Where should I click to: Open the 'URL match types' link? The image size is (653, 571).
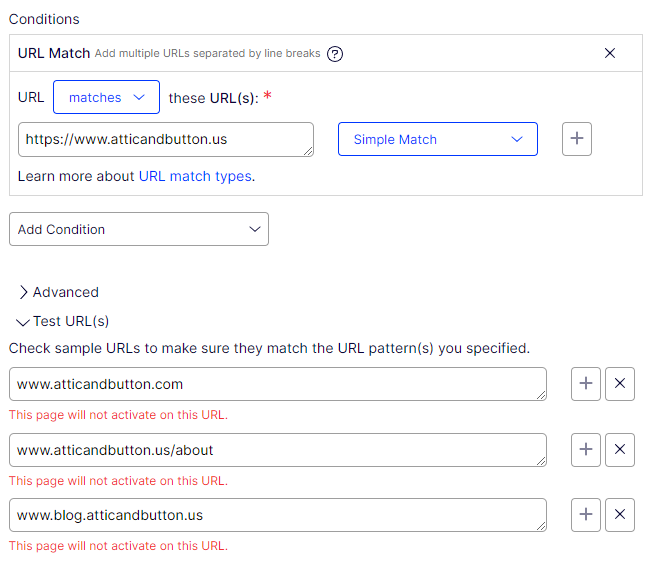[195, 176]
